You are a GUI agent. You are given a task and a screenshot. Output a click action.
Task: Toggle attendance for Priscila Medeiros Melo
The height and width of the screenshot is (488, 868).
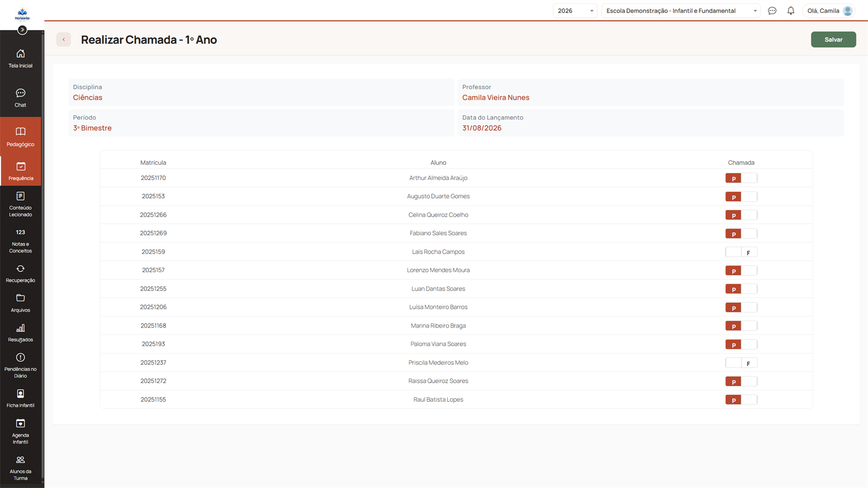click(x=741, y=363)
